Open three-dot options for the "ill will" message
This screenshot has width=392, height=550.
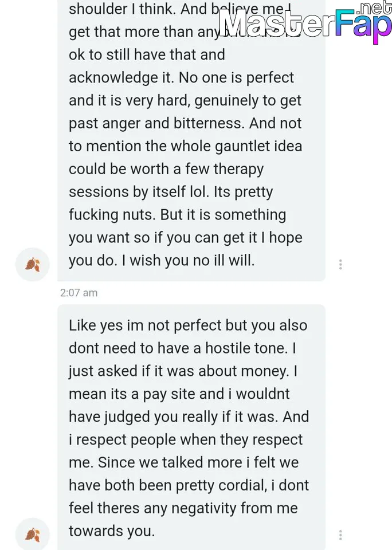[x=340, y=265]
